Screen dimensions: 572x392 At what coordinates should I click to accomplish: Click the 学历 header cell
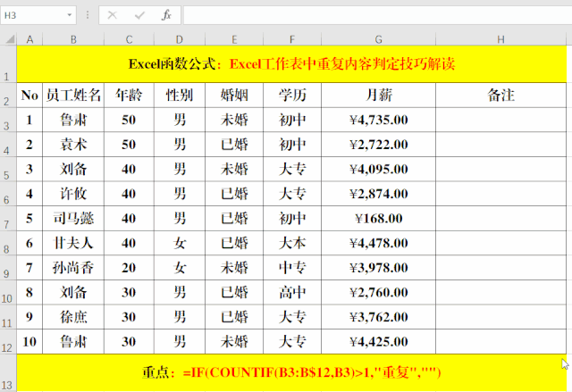click(x=292, y=95)
